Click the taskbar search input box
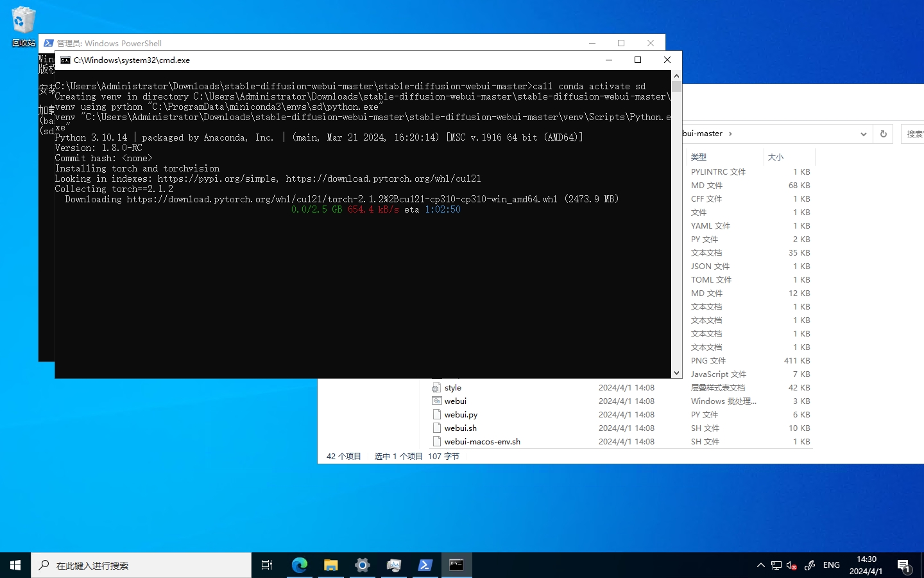The width and height of the screenshot is (924, 578). click(x=141, y=565)
